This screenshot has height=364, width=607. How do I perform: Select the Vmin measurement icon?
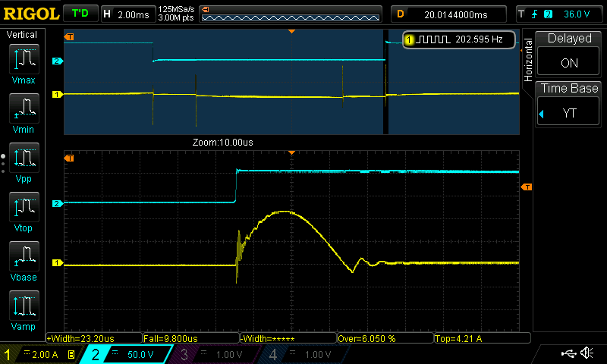tap(24, 115)
